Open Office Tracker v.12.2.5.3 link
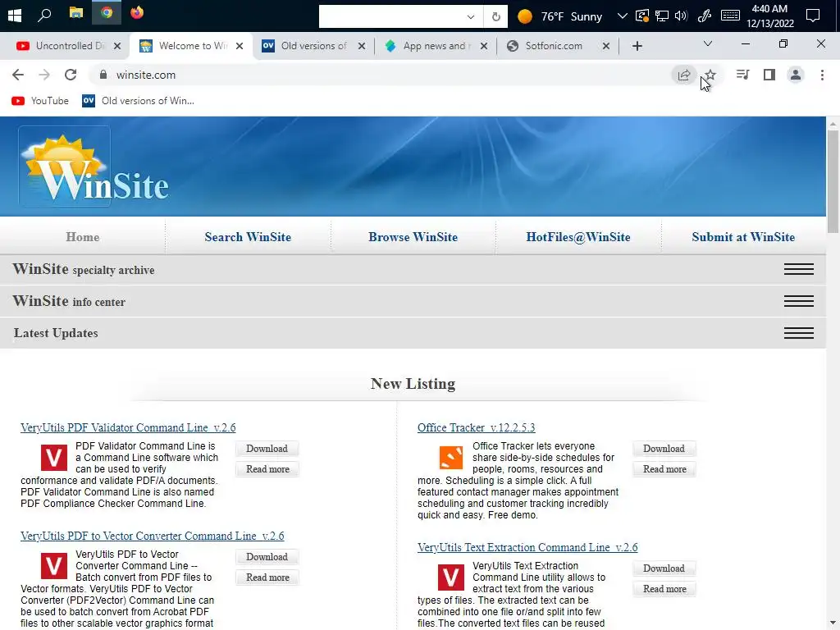 [x=477, y=427]
